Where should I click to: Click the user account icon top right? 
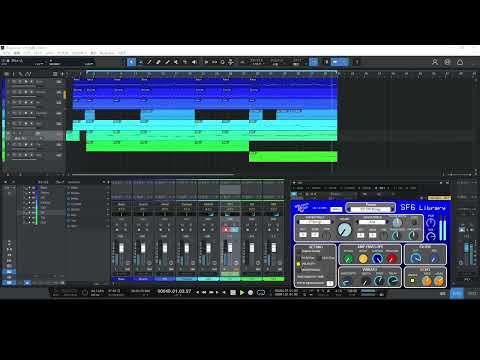[x=435, y=62]
